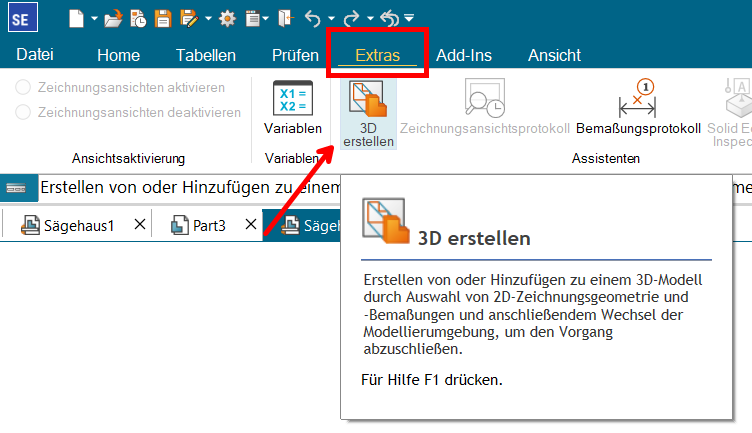
Task: Switch to the Prüfen ribbon tab
Action: (295, 55)
